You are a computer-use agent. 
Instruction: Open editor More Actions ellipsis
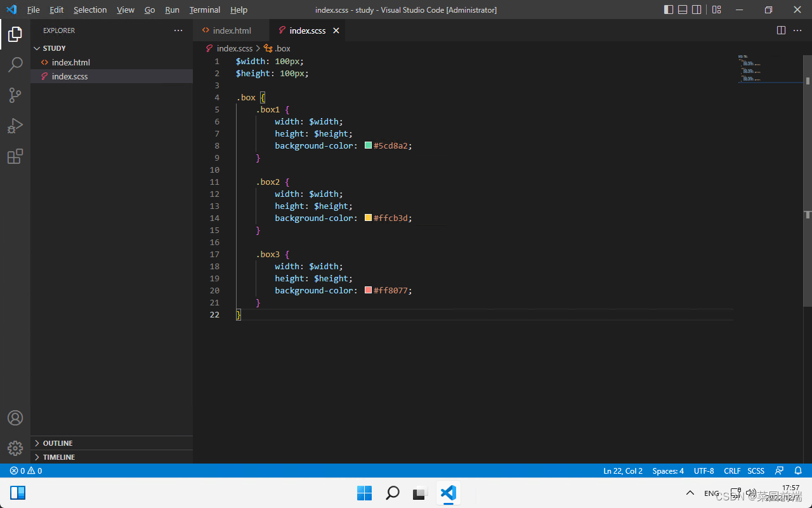[798, 30]
